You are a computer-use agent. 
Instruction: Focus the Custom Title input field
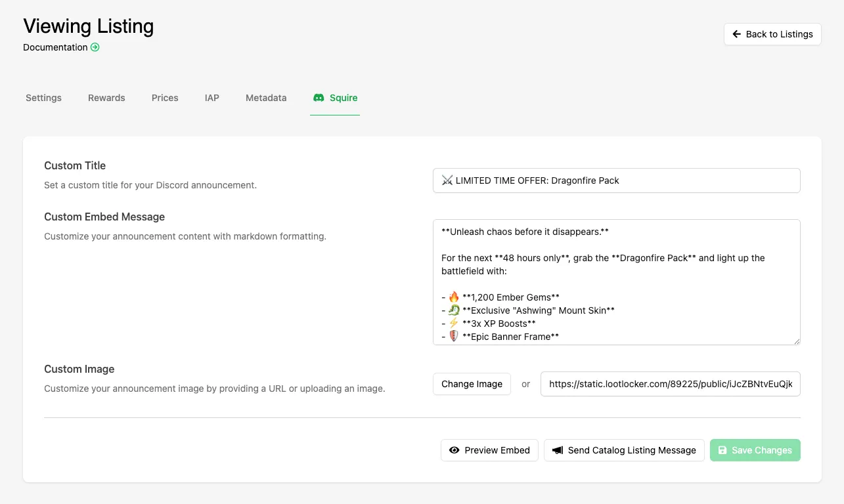pos(617,180)
